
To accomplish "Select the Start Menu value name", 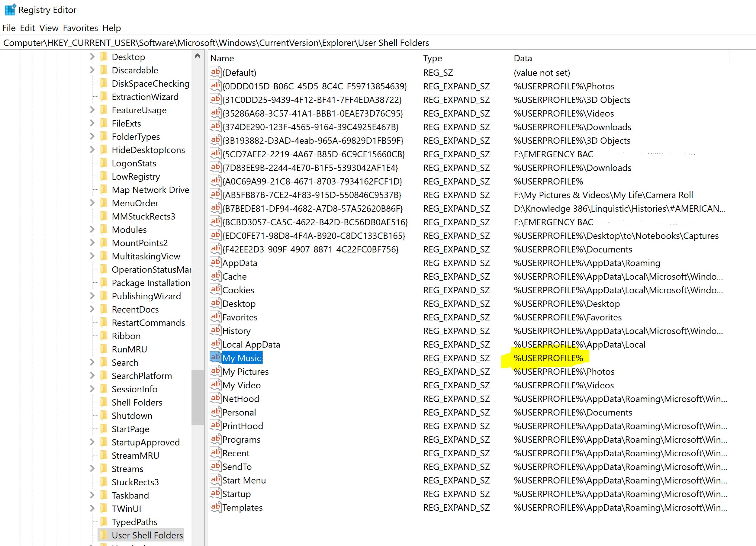I will 244,480.
